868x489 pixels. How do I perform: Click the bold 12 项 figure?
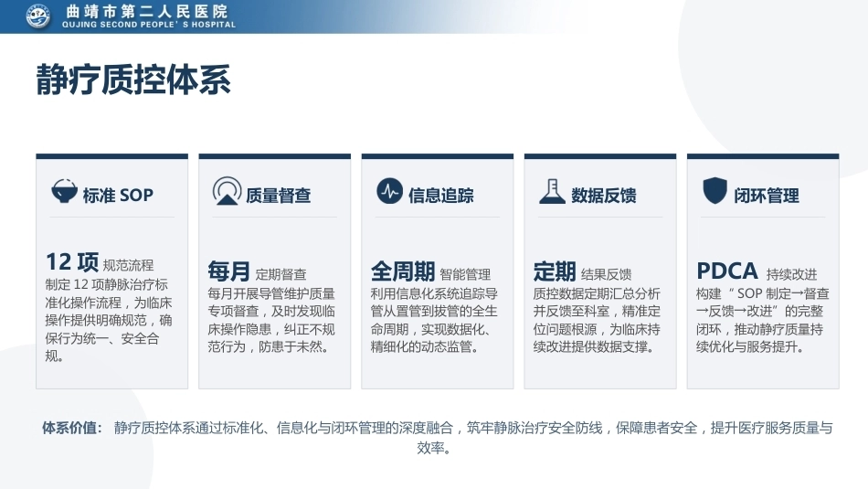pos(72,262)
